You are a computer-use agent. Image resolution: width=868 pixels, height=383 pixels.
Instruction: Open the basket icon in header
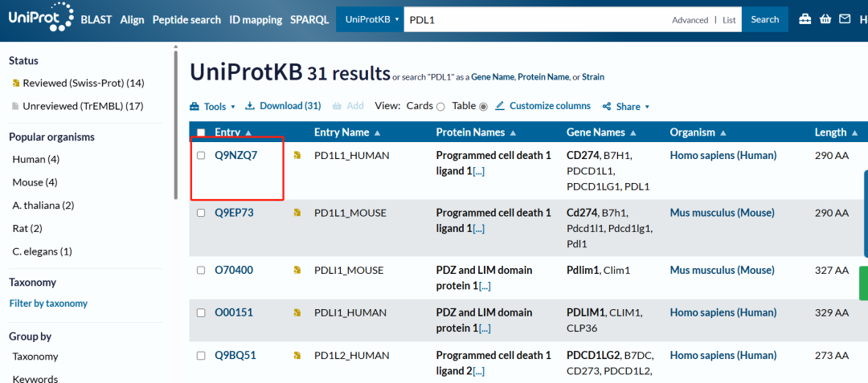point(825,19)
